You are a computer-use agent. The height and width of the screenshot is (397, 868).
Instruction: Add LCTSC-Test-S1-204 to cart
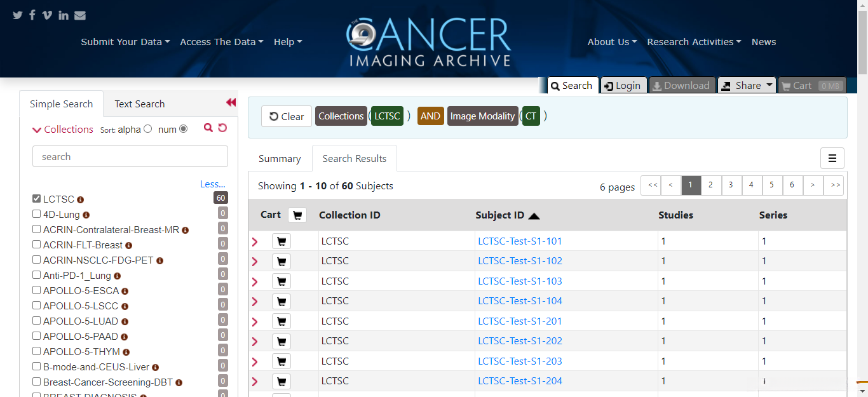coord(281,381)
